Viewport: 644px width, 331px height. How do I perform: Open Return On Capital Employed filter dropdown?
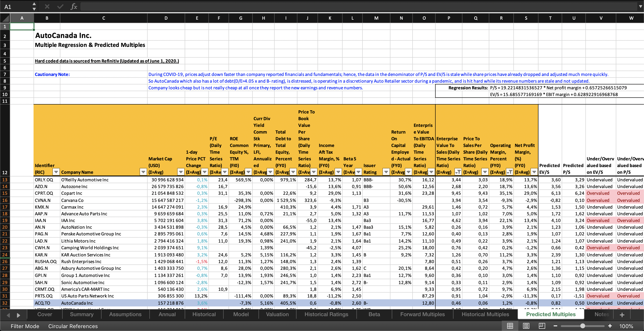[408, 172]
